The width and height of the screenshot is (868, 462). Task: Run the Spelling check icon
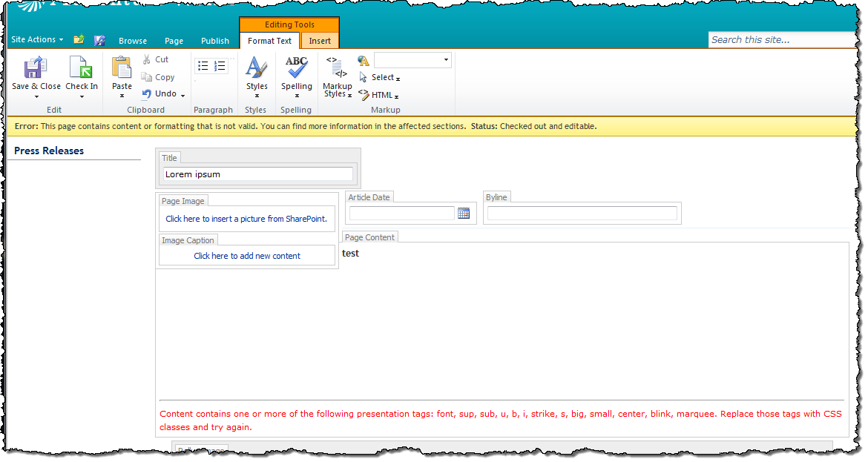click(296, 67)
